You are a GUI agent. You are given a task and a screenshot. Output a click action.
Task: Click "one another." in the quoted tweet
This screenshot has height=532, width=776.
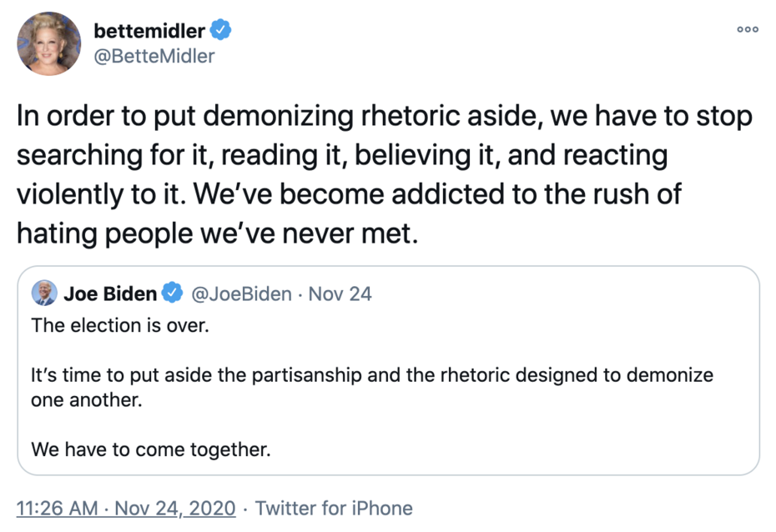pos(87,399)
